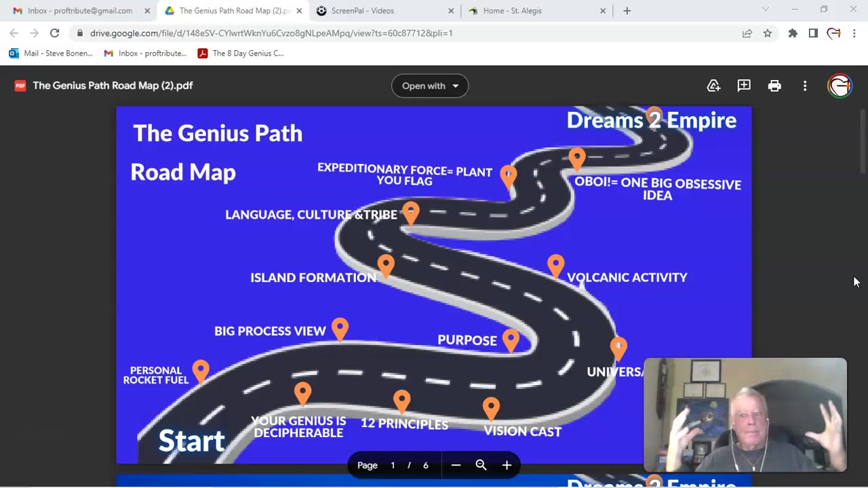Click the Drive viewer vertical scrollbar
The width and height of the screenshot is (868, 488).
[x=863, y=141]
